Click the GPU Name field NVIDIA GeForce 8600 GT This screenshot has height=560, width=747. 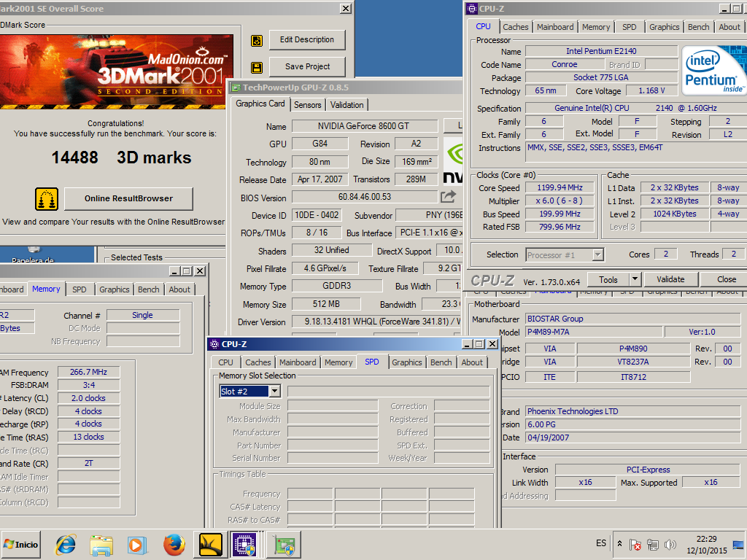365,126
